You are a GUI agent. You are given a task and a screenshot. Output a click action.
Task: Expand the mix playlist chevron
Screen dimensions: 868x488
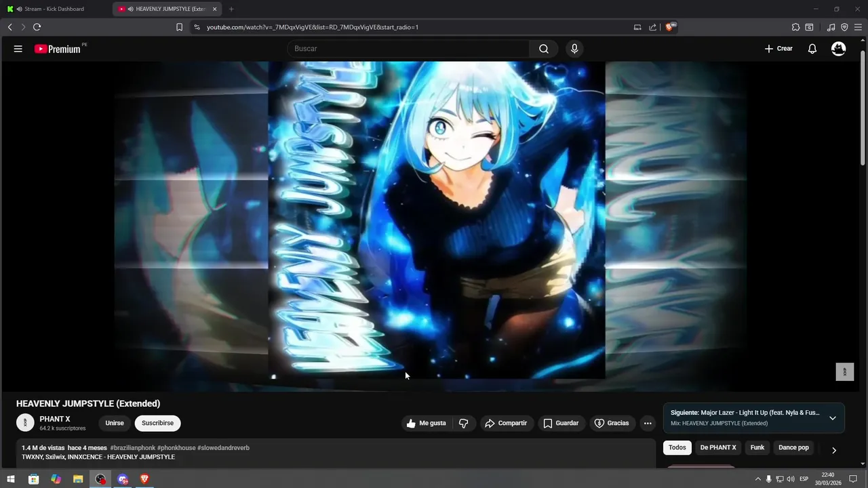(x=833, y=418)
